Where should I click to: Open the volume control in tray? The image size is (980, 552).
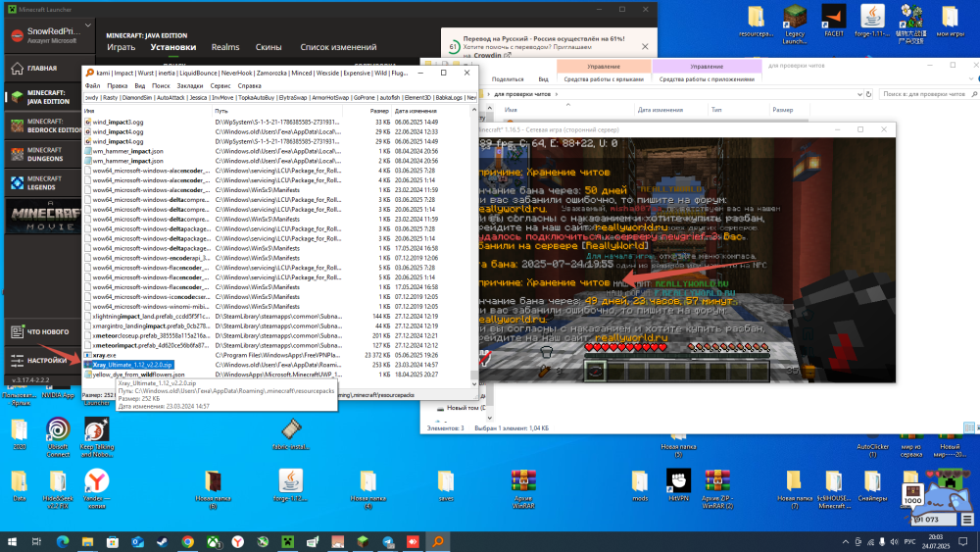click(894, 542)
